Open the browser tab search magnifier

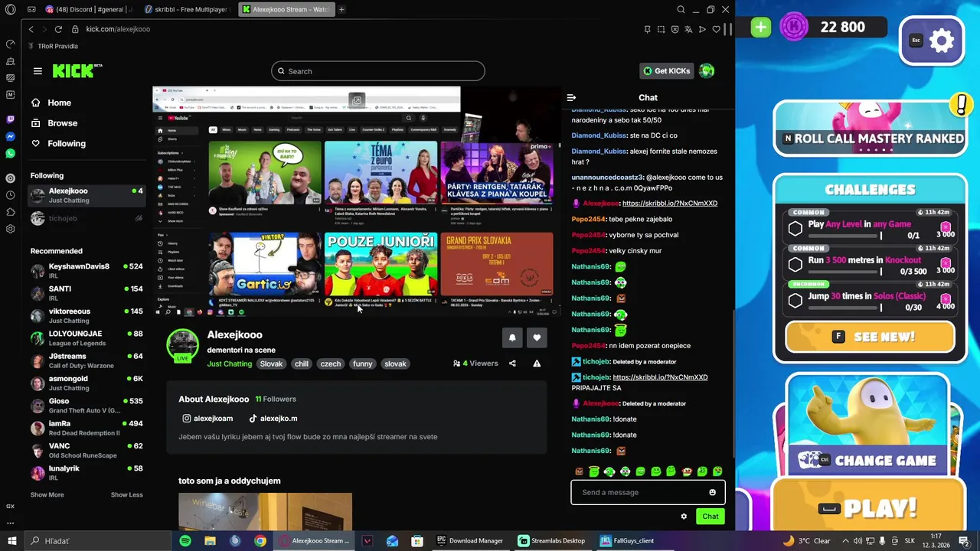point(681,9)
